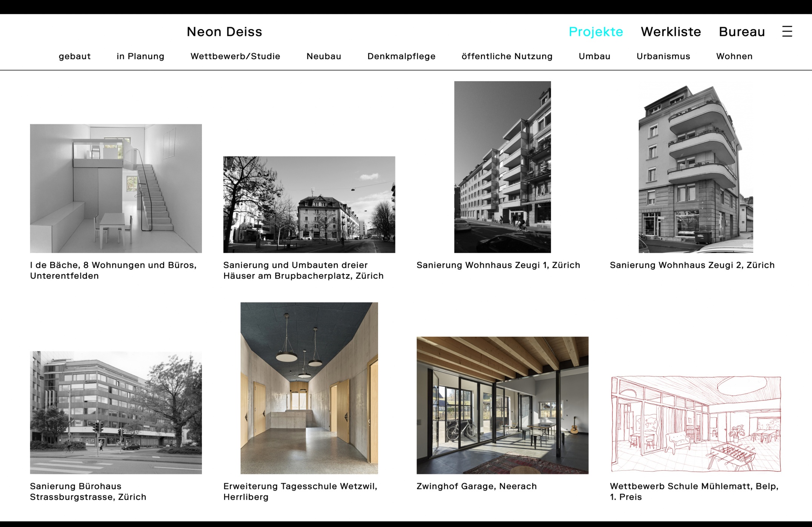The width and height of the screenshot is (812, 527).
Task: Open the Bureau page
Action: click(741, 32)
